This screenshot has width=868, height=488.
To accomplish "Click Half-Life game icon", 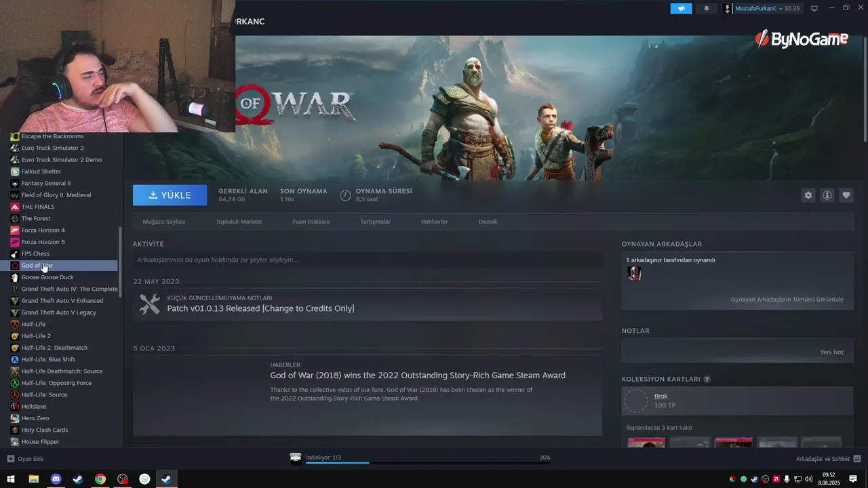I will coord(15,324).
